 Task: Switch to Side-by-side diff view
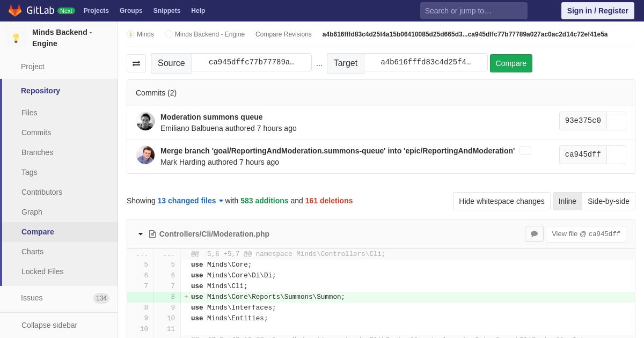point(609,201)
